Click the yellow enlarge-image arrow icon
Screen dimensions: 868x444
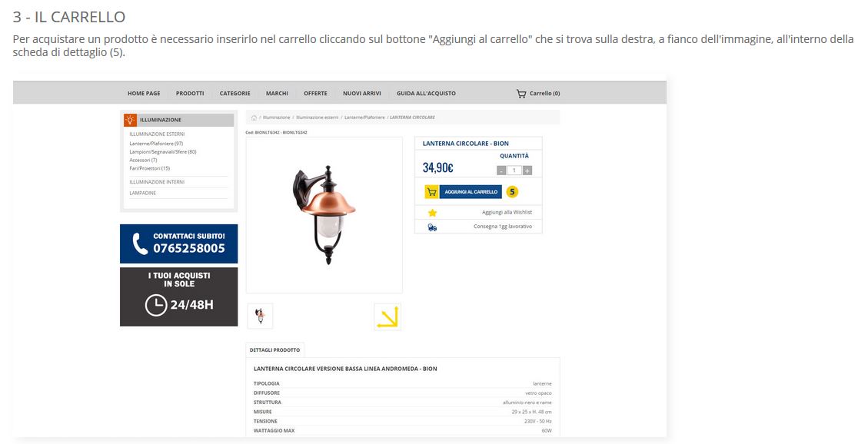pyautogui.click(x=387, y=316)
